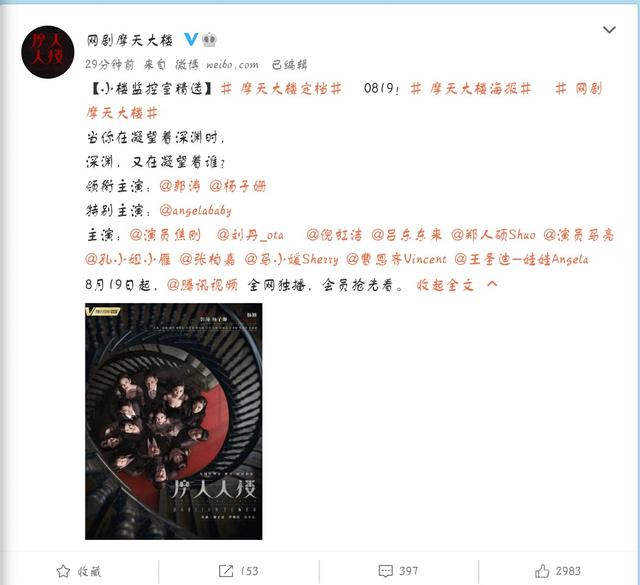Open the post options chevron menu
The image size is (640, 585).
click(609, 30)
